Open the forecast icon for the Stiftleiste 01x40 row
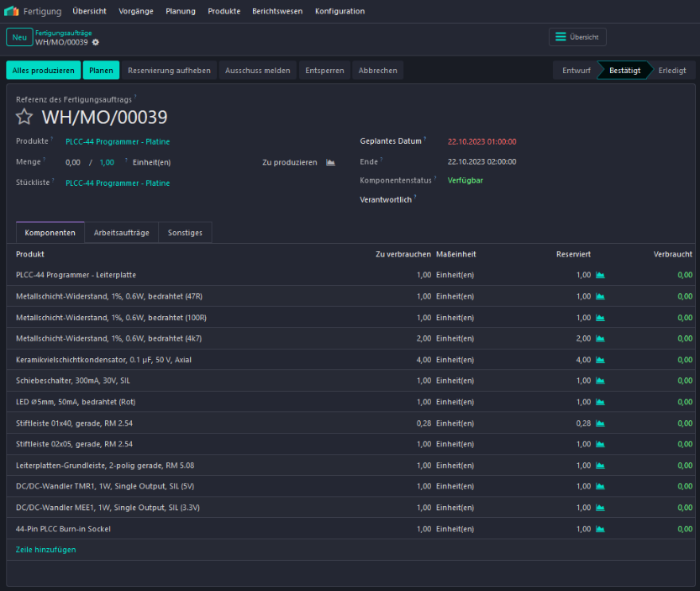Viewport: 700px width, 591px height. pos(601,424)
